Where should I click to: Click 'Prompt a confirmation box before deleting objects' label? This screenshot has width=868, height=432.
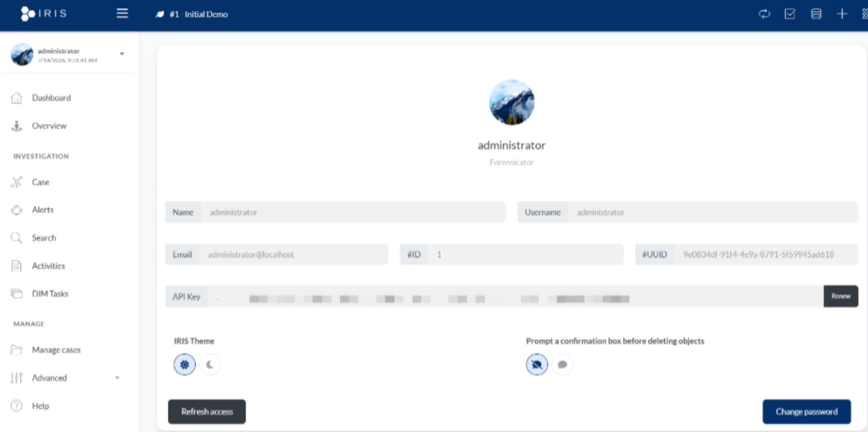point(615,341)
